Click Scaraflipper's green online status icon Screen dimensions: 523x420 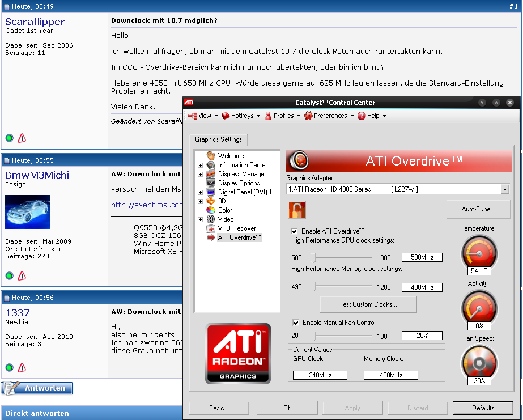tap(9, 138)
